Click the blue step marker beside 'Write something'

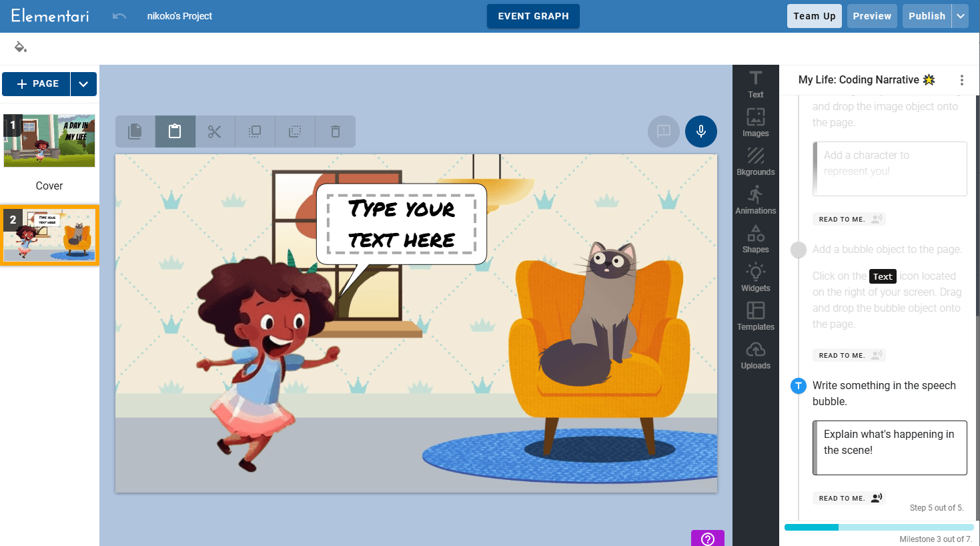[x=799, y=386]
